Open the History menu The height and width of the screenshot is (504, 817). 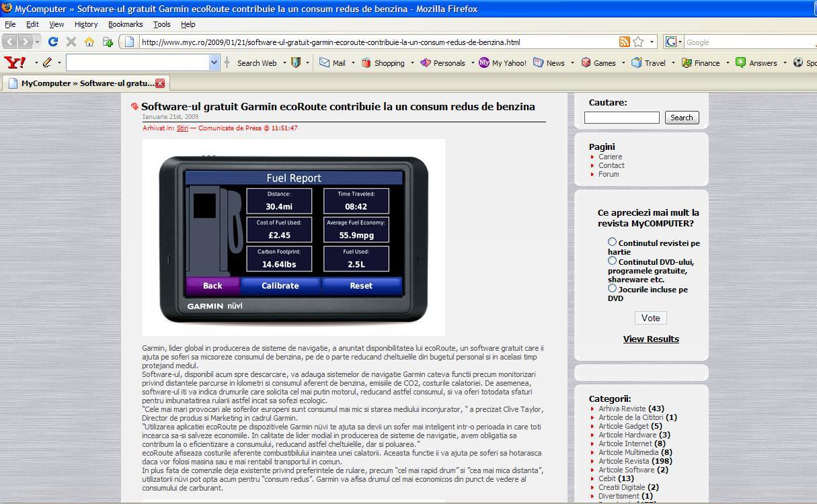click(x=86, y=24)
